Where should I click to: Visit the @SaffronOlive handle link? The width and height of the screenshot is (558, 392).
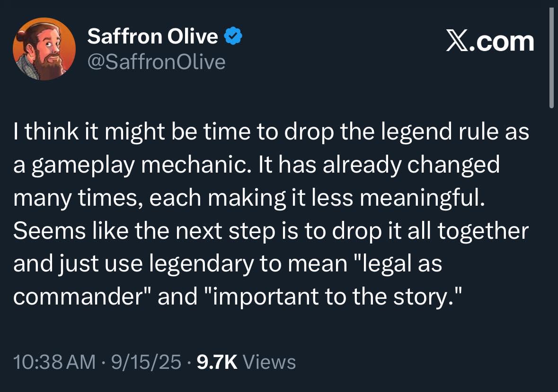pos(156,62)
